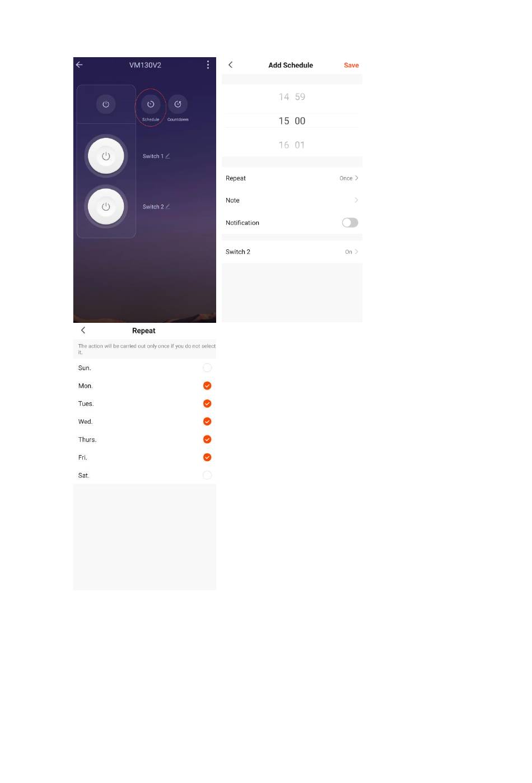Uncheck the Mon. repeat day
This screenshot has height=783, width=532.
pyautogui.click(x=207, y=386)
